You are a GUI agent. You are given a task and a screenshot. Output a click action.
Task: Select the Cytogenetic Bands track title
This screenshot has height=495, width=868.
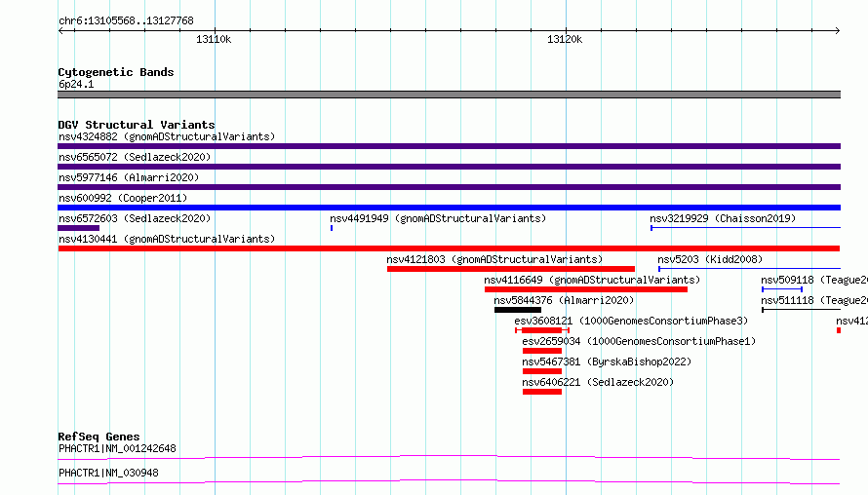coord(116,72)
